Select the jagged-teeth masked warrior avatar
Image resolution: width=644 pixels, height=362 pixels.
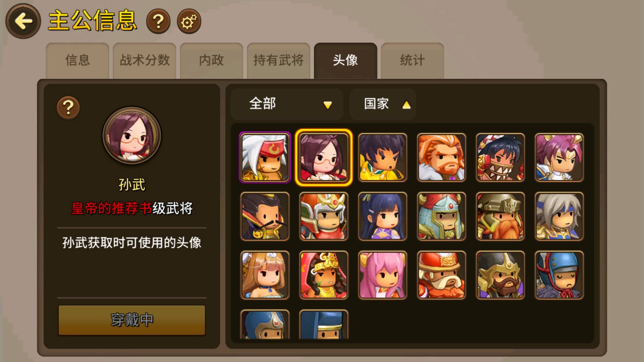tap(500, 158)
